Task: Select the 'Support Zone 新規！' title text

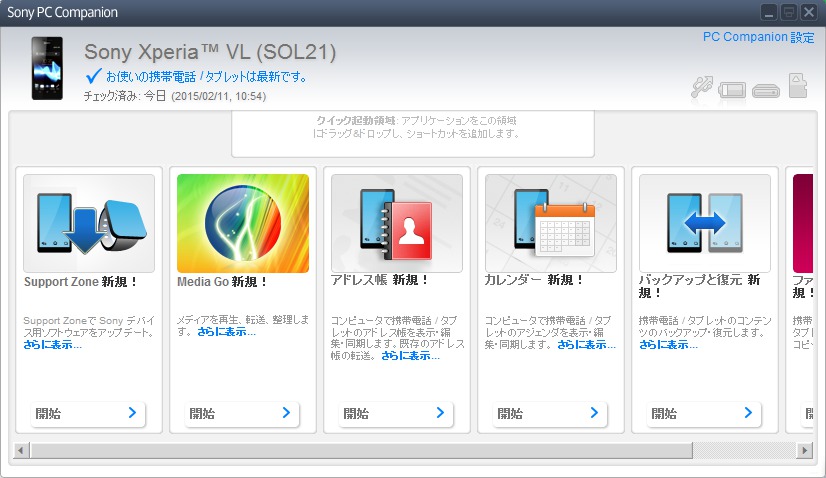Action: (x=80, y=282)
